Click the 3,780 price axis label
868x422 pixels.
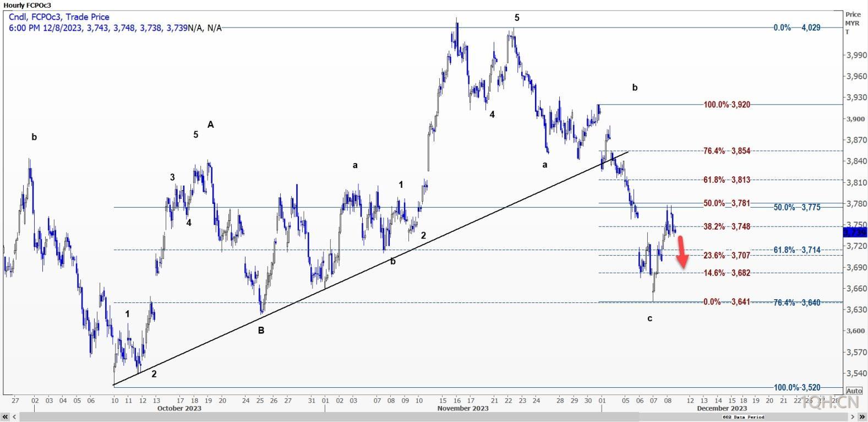point(856,203)
